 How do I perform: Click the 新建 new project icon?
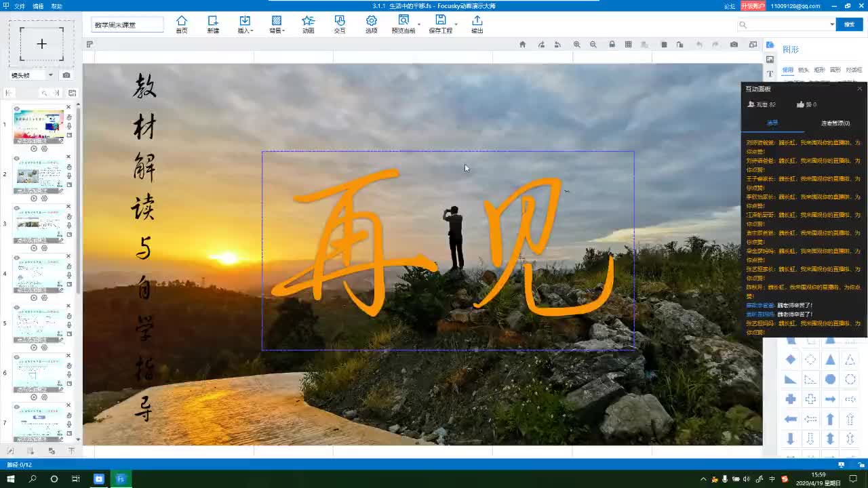[x=213, y=24]
